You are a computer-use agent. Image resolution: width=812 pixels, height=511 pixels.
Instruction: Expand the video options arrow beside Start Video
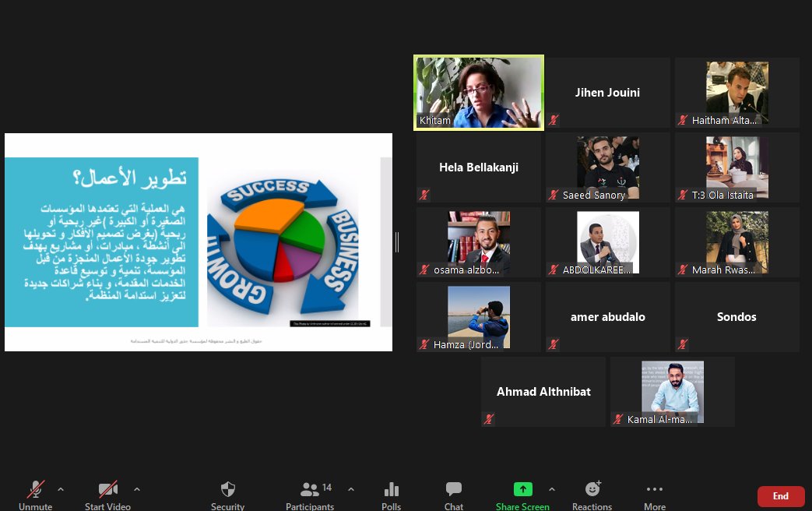(137, 489)
